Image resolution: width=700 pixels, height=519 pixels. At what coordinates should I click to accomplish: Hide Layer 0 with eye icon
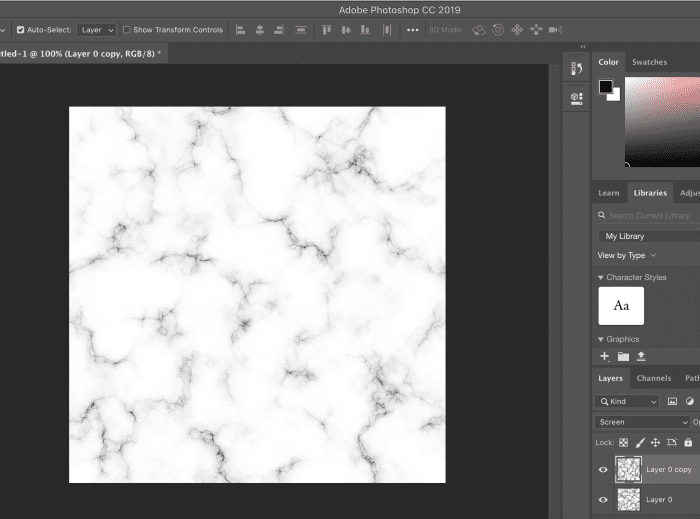point(603,499)
